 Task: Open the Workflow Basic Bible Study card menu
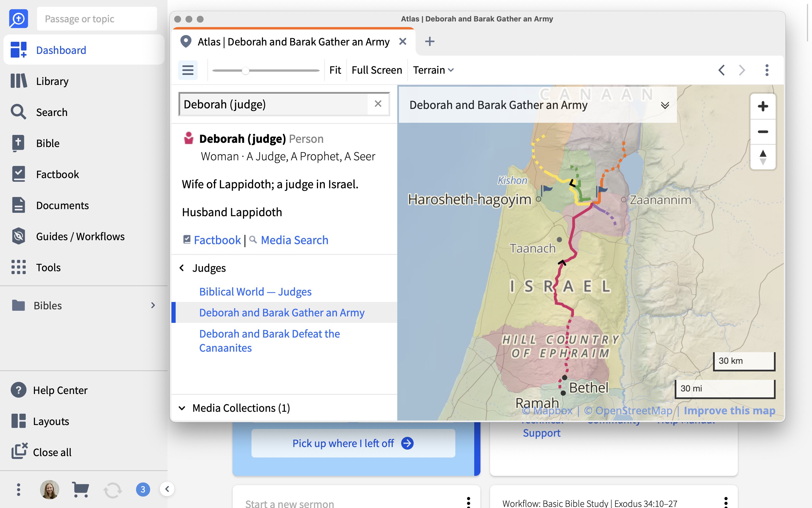726,503
